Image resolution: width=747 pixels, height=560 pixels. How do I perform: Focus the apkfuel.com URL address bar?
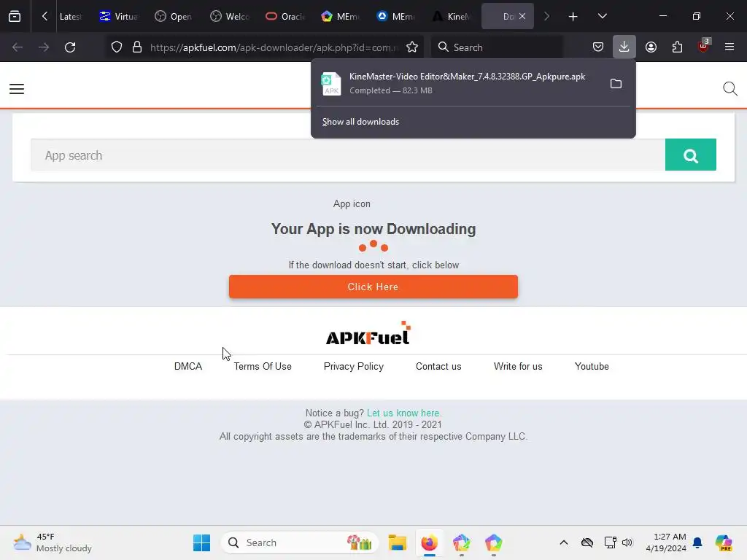(274, 47)
